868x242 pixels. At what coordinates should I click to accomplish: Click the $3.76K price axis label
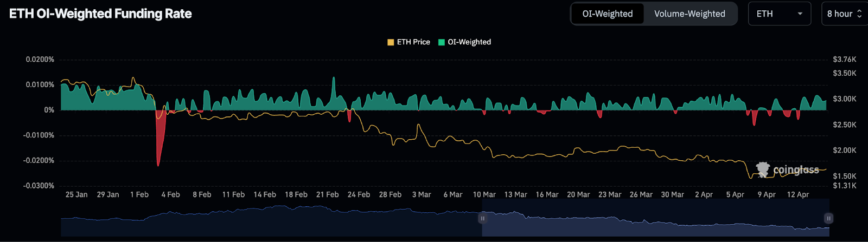[845, 60]
